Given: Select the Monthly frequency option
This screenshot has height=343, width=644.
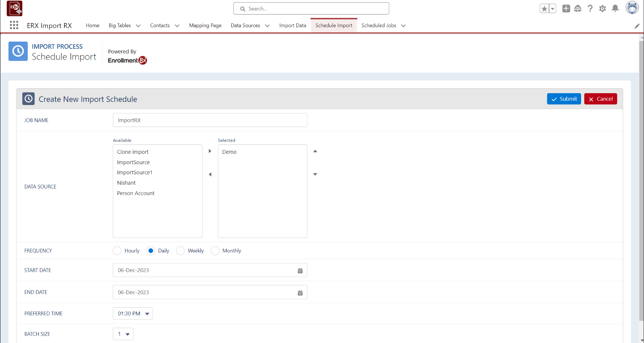Looking at the screenshot, I should (215, 251).
